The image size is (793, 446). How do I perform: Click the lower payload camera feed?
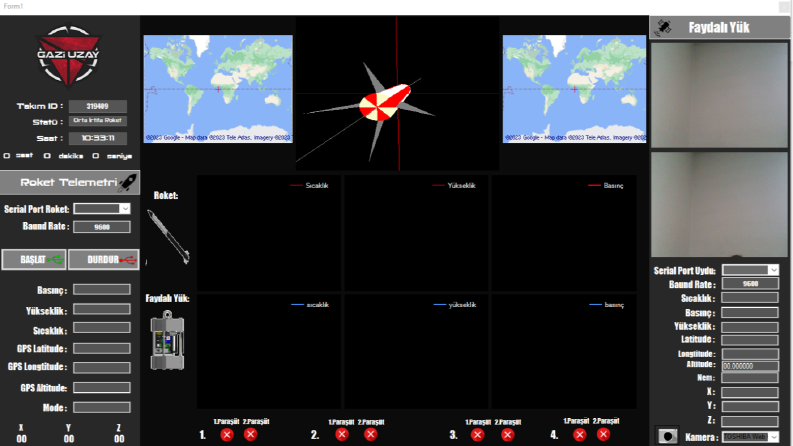pyautogui.click(x=720, y=204)
